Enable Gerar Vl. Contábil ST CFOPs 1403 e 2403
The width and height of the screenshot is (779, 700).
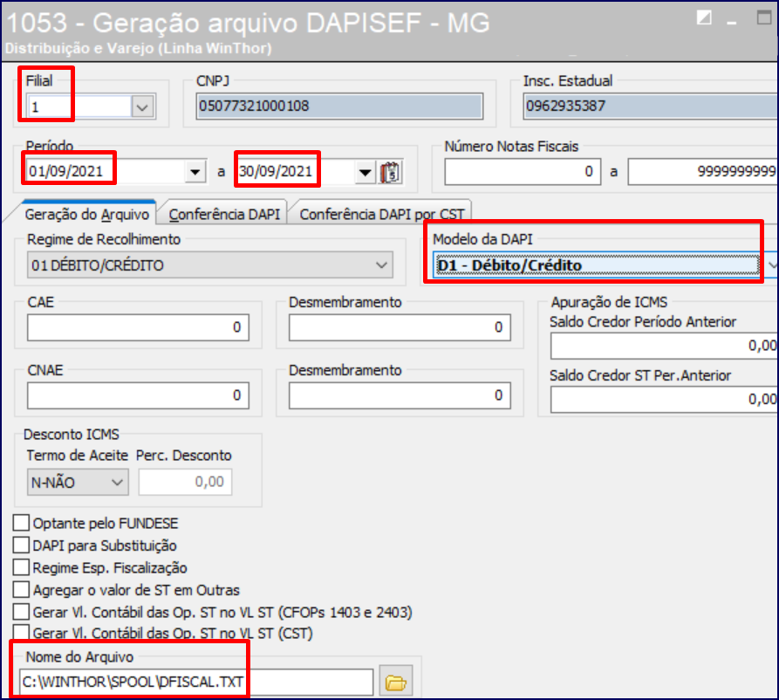[21, 611]
